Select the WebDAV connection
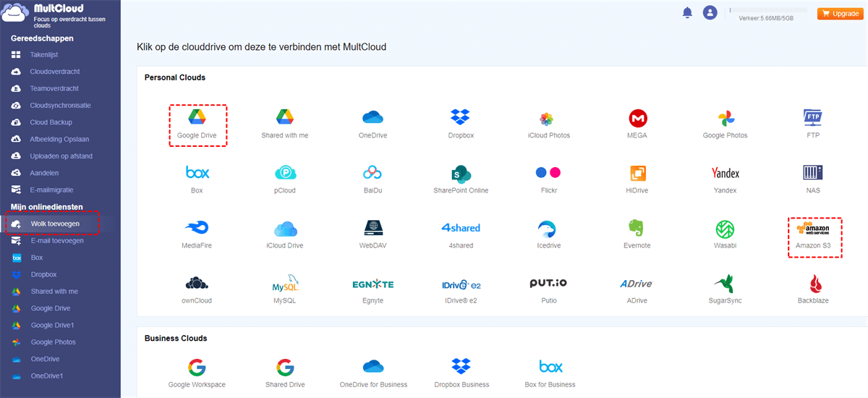The height and width of the screenshot is (398, 868). (x=373, y=235)
